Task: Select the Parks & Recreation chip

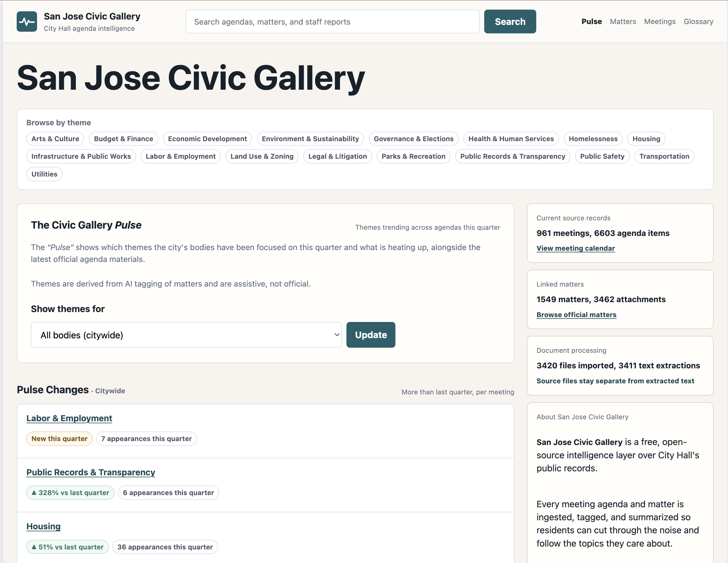Action: pos(413,156)
